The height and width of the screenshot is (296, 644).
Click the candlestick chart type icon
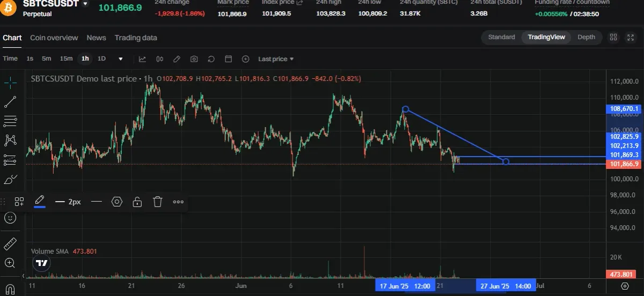[x=159, y=58]
